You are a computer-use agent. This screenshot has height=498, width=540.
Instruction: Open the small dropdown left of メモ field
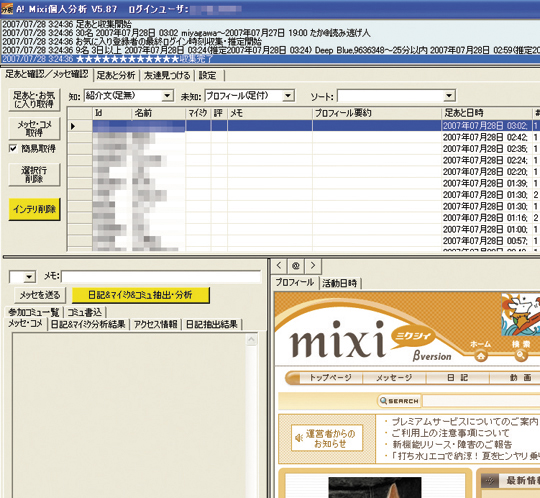click(29, 277)
